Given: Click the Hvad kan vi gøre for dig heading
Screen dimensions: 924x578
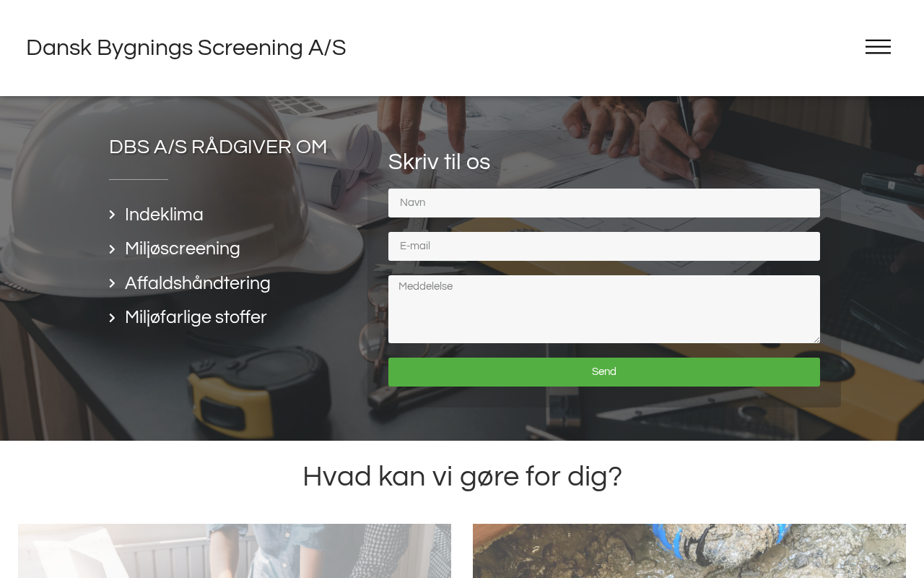Looking at the screenshot, I should [x=462, y=477].
